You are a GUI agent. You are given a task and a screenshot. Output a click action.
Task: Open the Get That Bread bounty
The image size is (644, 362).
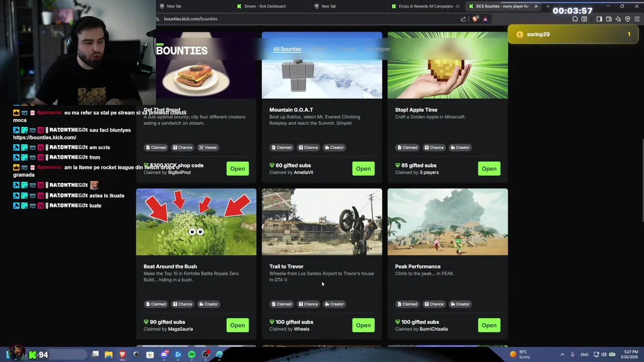click(237, 168)
